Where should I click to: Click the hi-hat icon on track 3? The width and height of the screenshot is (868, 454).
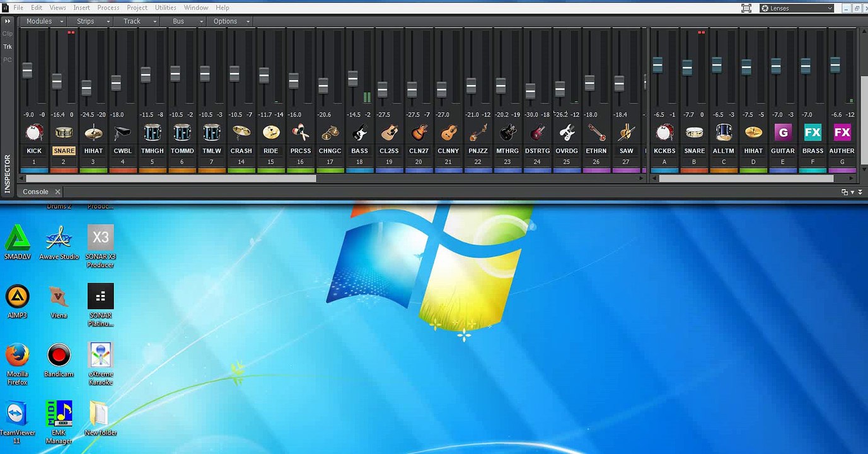click(93, 132)
